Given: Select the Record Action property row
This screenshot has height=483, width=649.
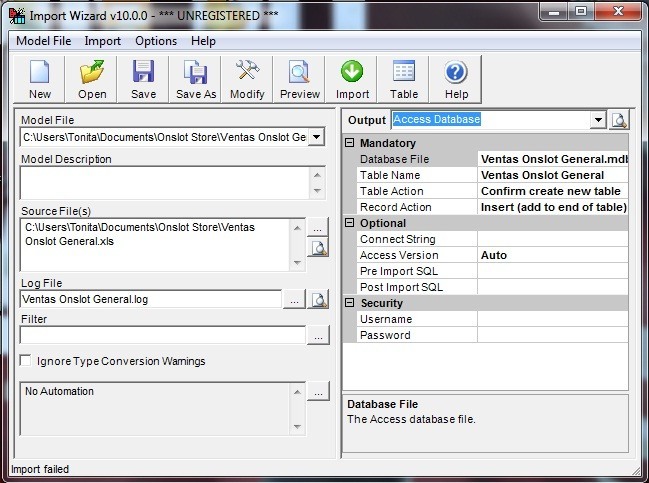Looking at the screenshot, I should [493, 207].
